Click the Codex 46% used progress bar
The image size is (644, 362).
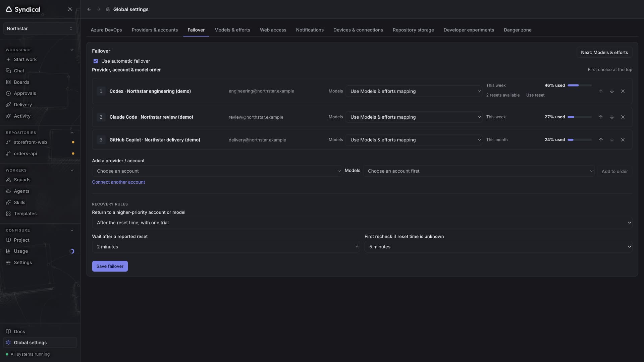pyautogui.click(x=580, y=85)
